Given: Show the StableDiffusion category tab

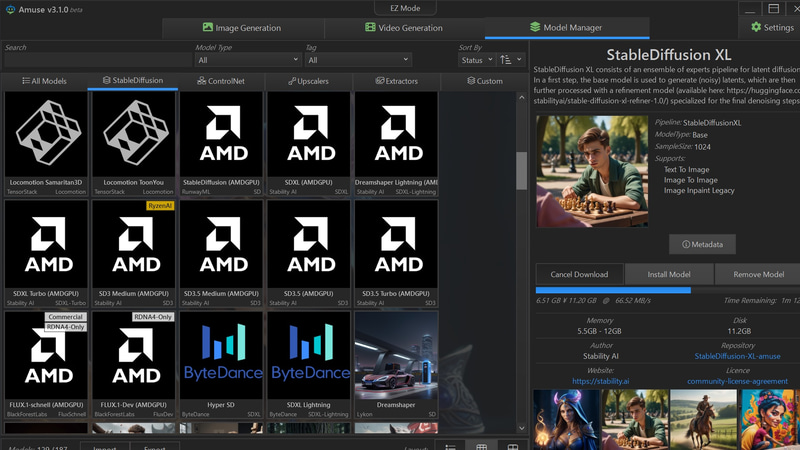Looking at the screenshot, I should coord(133,81).
